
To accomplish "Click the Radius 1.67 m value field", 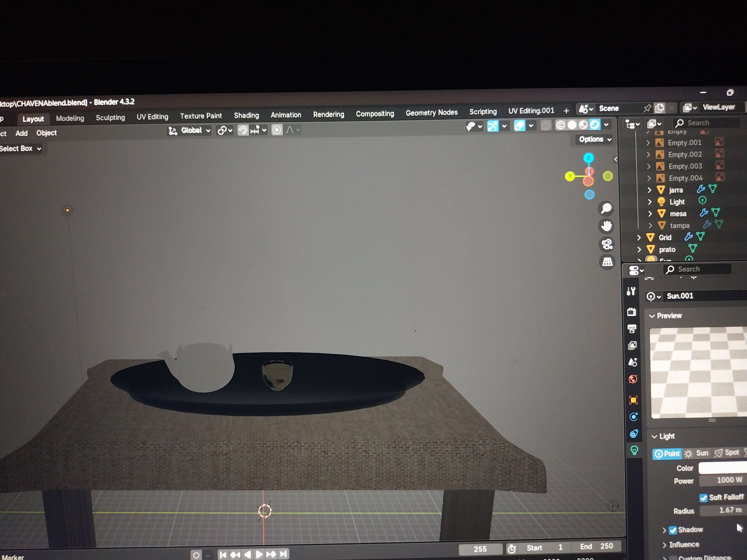I will [x=723, y=510].
